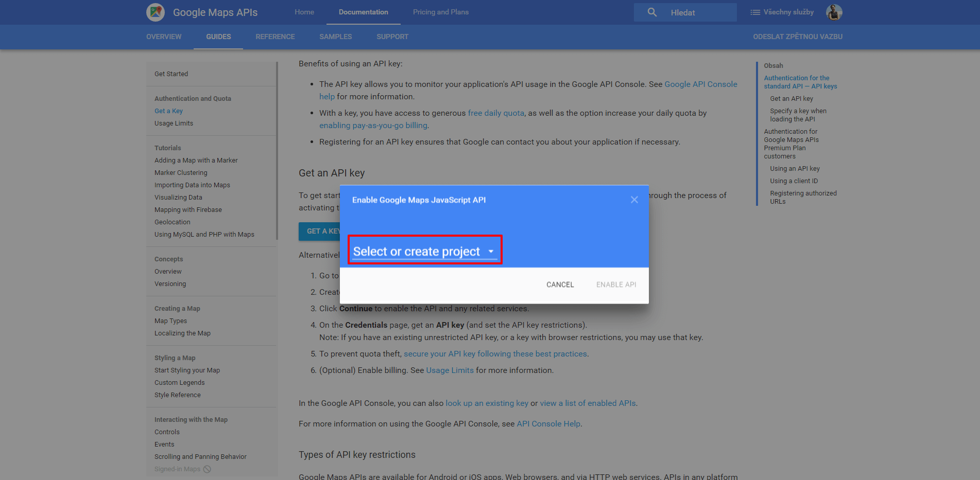Open the REFERENCE tab

(275, 37)
